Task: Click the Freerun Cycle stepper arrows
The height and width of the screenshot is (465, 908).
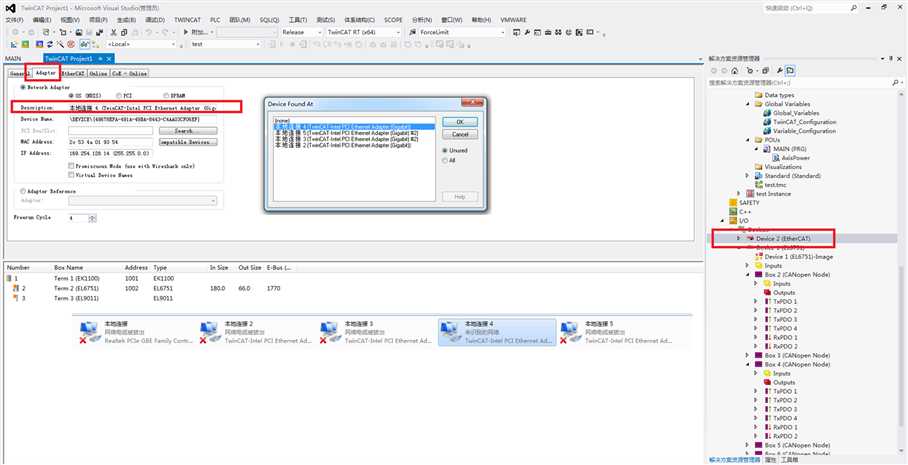Action: coord(93,218)
